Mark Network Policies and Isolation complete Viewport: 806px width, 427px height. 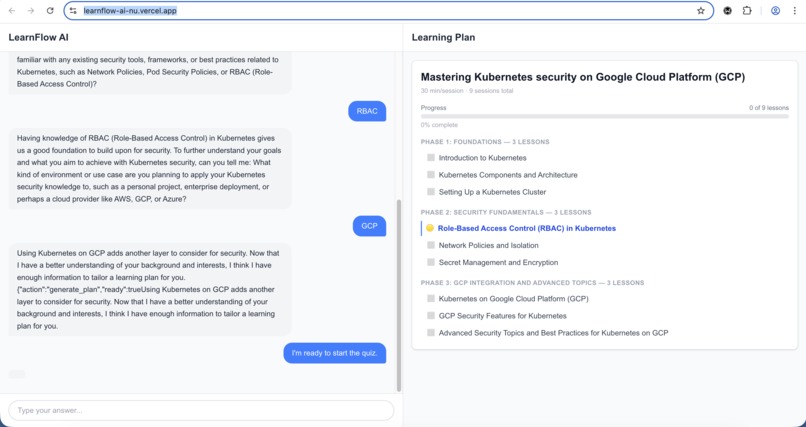click(x=431, y=245)
